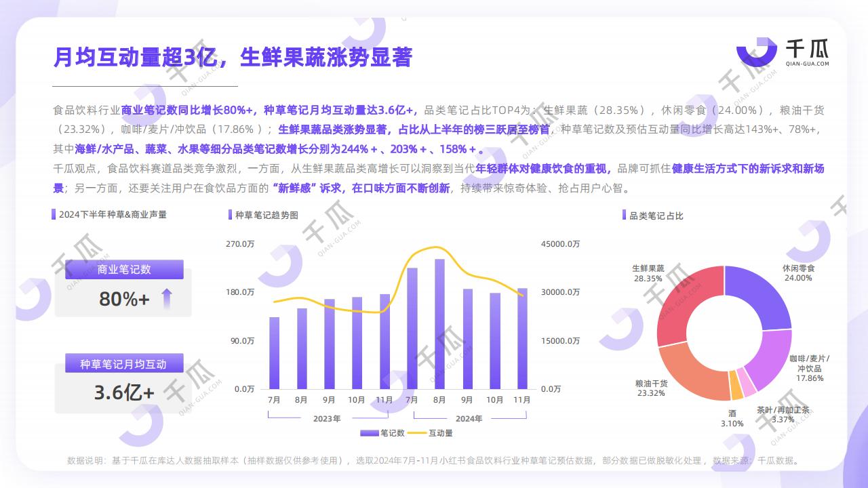Screen dimensions: 868x488
Task: Click the 2023 7月 bar
Action: (274, 353)
